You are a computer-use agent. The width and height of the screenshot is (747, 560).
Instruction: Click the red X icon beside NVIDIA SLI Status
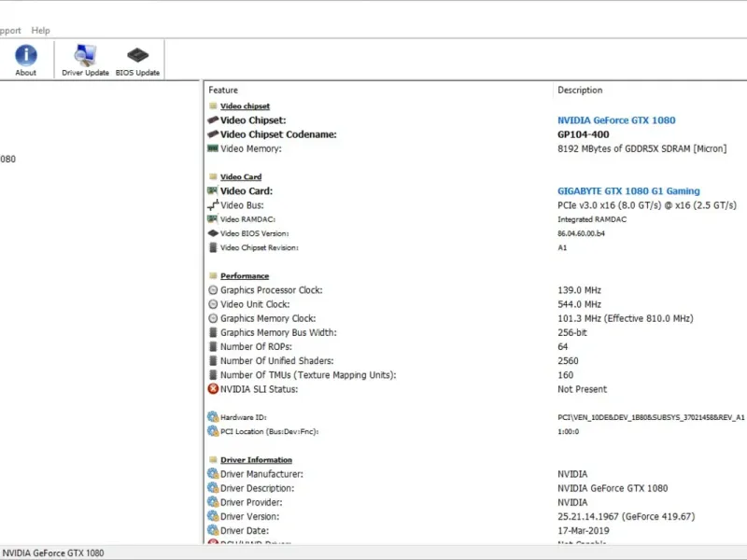tap(213, 389)
